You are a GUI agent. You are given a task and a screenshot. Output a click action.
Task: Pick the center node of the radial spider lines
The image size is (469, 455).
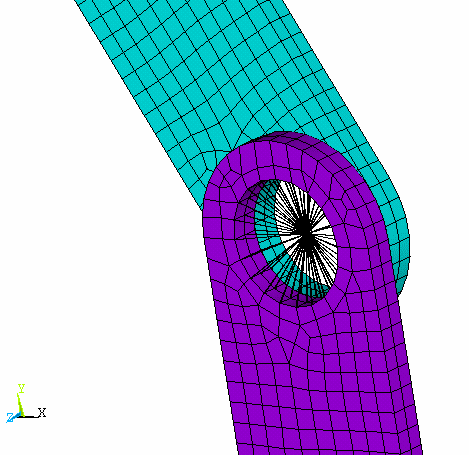point(306,232)
